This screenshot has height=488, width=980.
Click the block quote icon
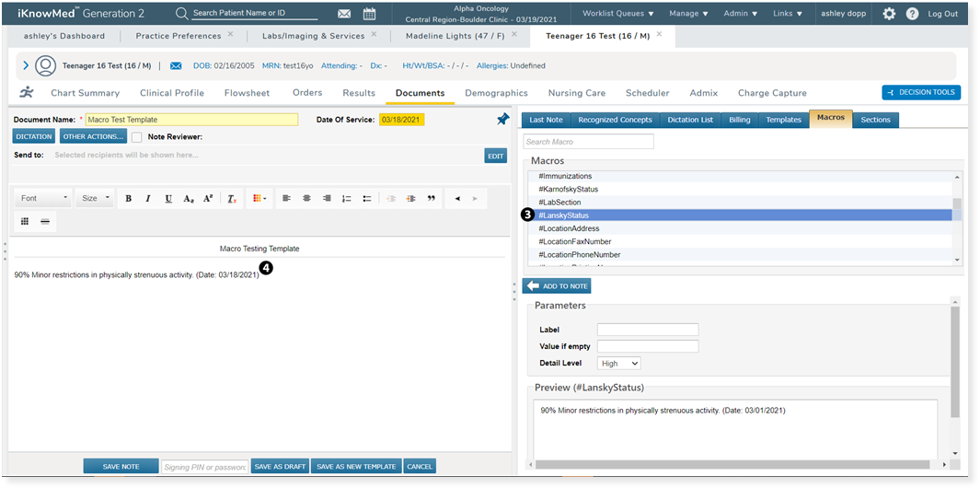click(x=431, y=198)
